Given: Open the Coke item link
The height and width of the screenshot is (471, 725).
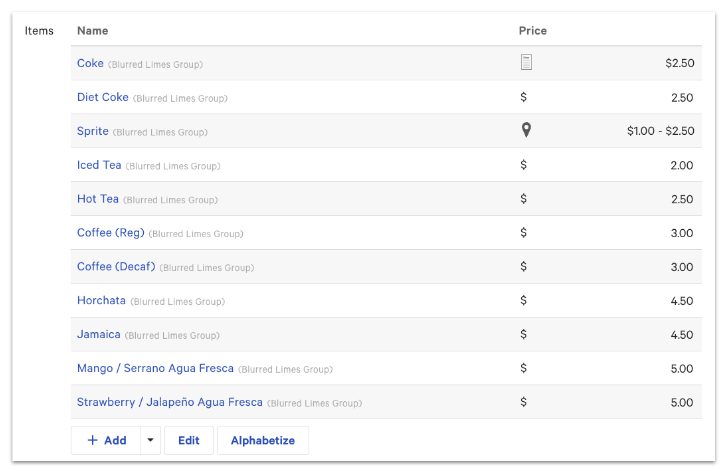Looking at the screenshot, I should pyautogui.click(x=90, y=63).
